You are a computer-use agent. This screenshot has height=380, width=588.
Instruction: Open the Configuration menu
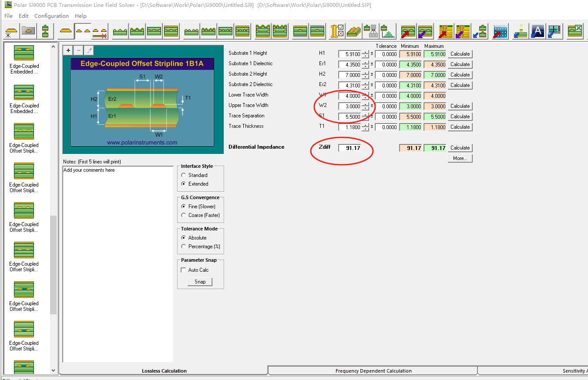point(51,16)
